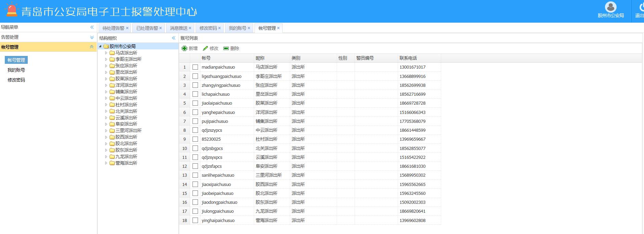
Task: Click the folder icon next to 张应派出所
Action: tap(112, 66)
